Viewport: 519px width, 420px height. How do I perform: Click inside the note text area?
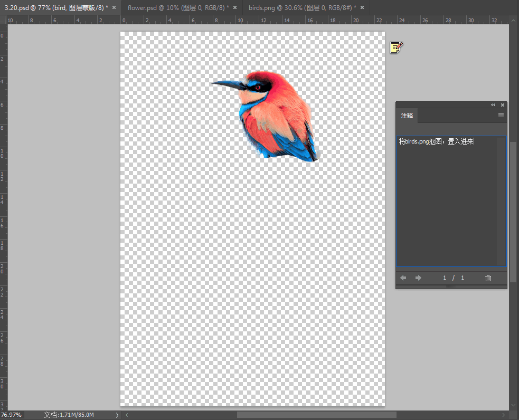click(x=446, y=201)
